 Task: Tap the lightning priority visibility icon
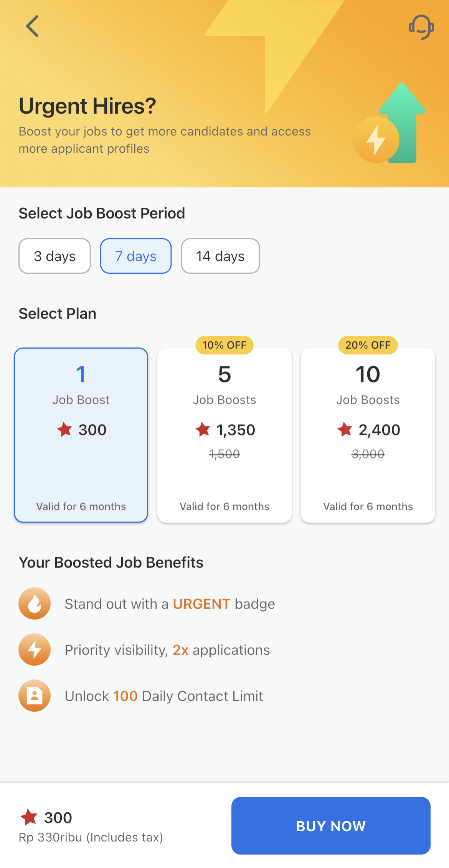(35, 650)
